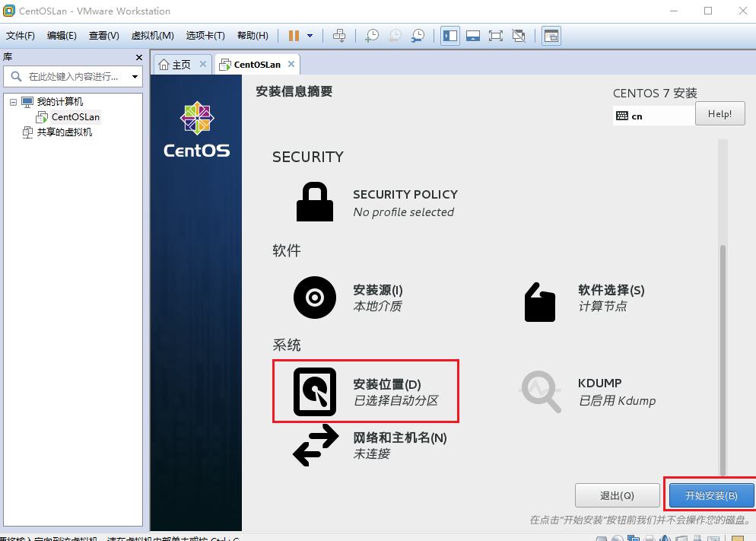This screenshot has height=541, width=756.
Task: Open Security Policy lock icon
Action: pyautogui.click(x=315, y=202)
